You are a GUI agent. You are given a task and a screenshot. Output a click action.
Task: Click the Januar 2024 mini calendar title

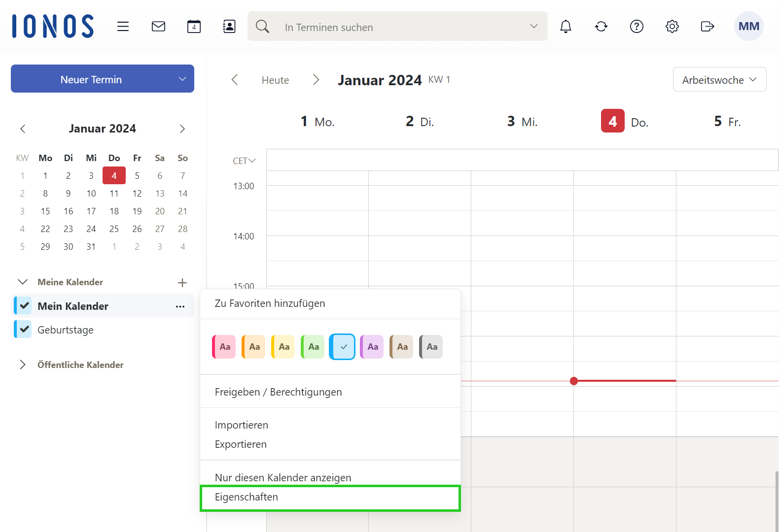[x=103, y=129]
